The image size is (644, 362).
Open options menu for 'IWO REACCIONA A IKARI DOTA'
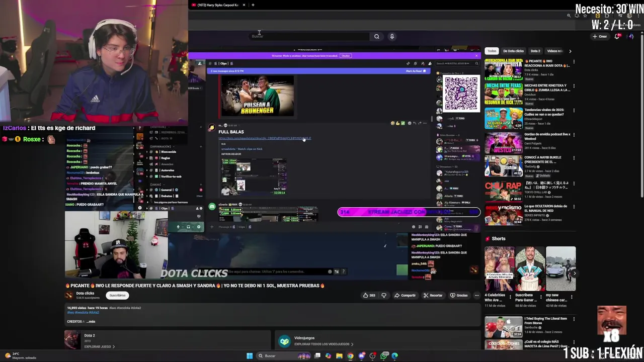(574, 62)
